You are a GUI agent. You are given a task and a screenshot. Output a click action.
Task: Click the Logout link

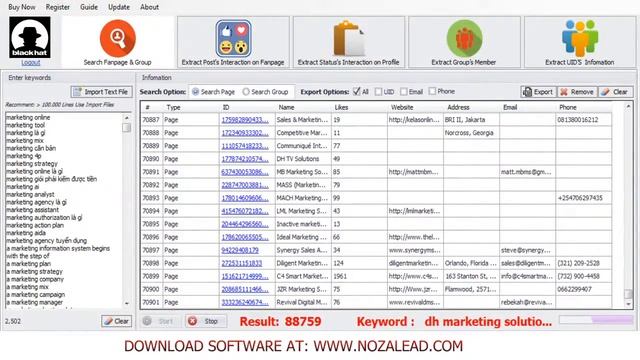click(x=31, y=63)
